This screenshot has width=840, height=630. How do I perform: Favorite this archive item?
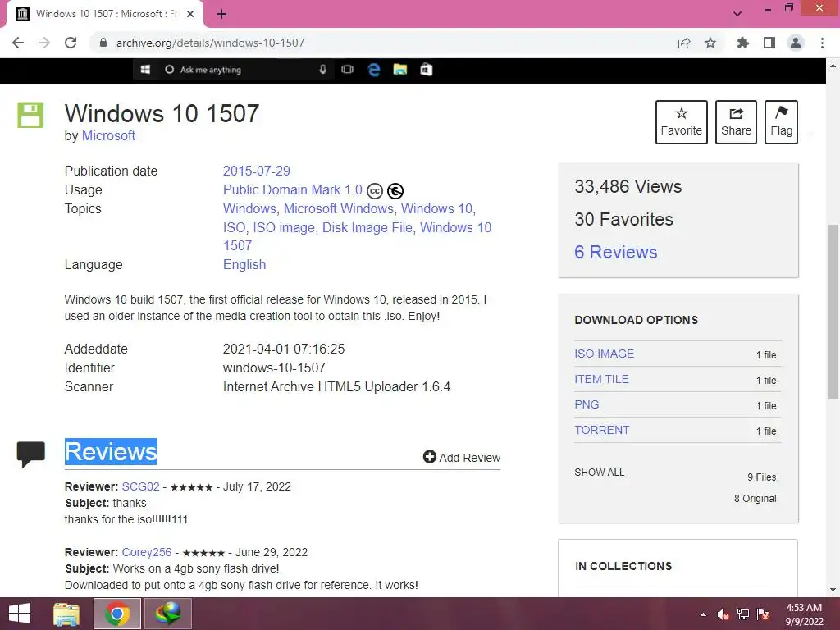682,122
